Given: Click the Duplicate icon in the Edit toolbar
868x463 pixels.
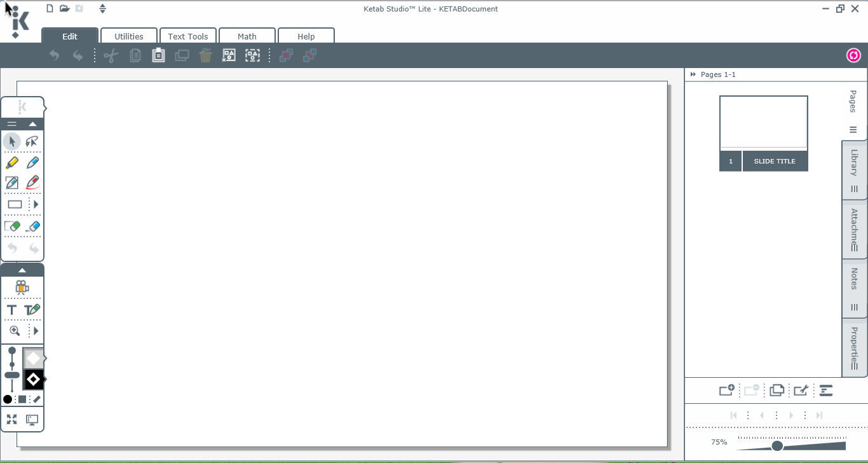Looking at the screenshot, I should click(x=182, y=55).
